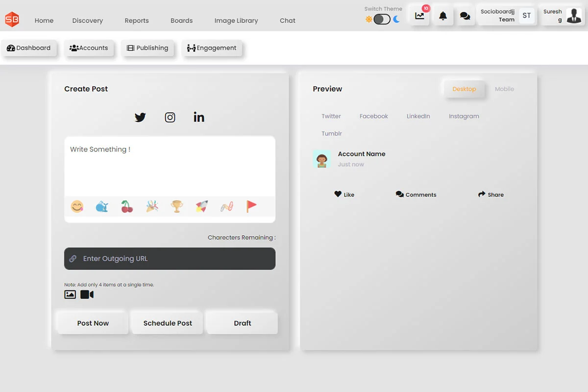Toggle the Switch Theme dark mode switch

pyautogui.click(x=382, y=20)
